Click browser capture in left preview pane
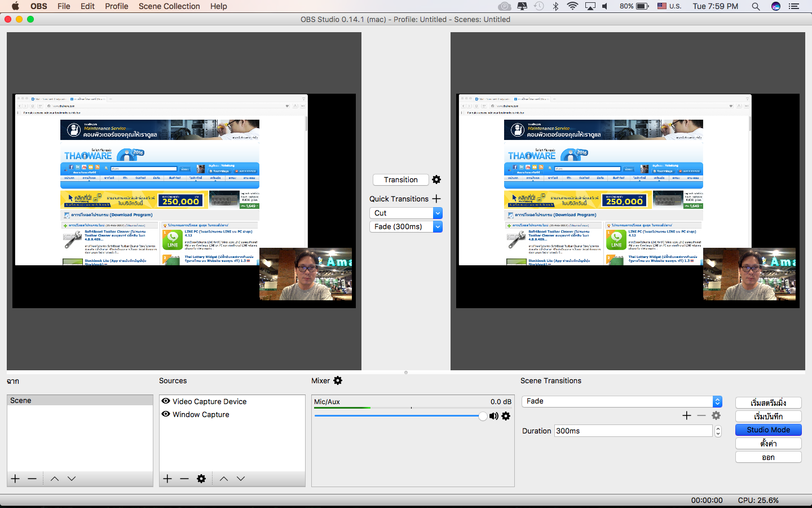This screenshot has height=508, width=812. [x=161, y=179]
